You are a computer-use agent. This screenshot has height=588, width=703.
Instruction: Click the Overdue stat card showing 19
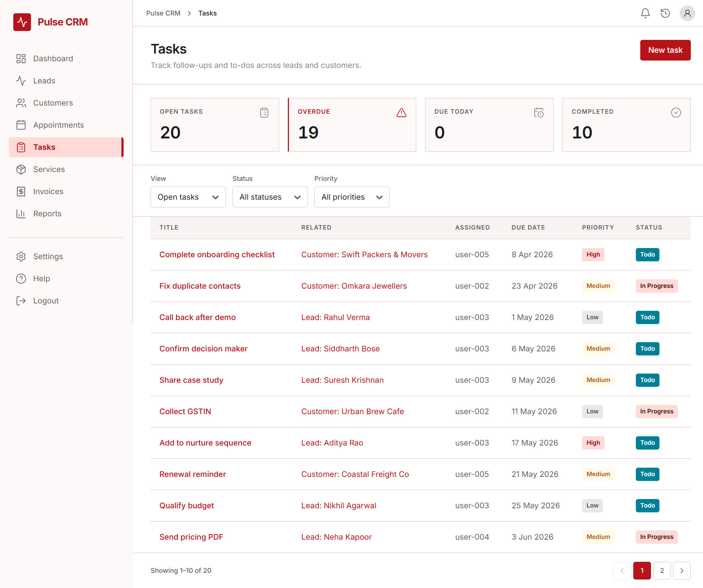pyautogui.click(x=352, y=125)
